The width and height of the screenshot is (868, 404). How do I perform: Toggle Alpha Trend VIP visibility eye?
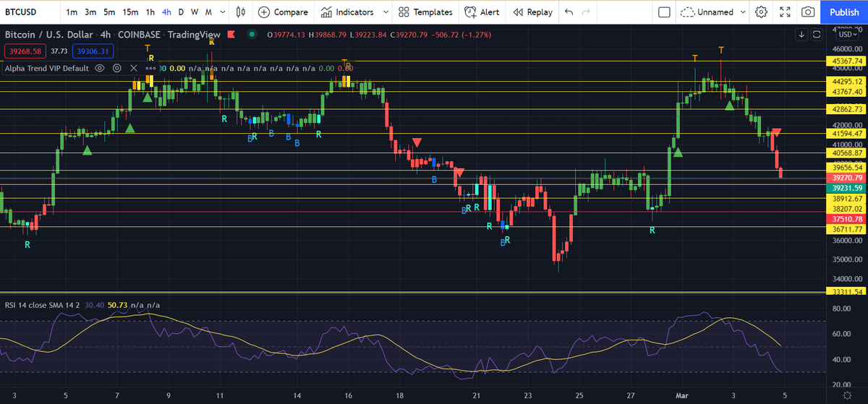click(x=100, y=68)
